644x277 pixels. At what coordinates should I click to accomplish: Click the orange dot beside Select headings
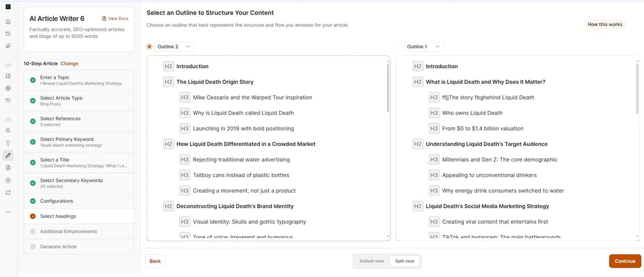coord(33,216)
